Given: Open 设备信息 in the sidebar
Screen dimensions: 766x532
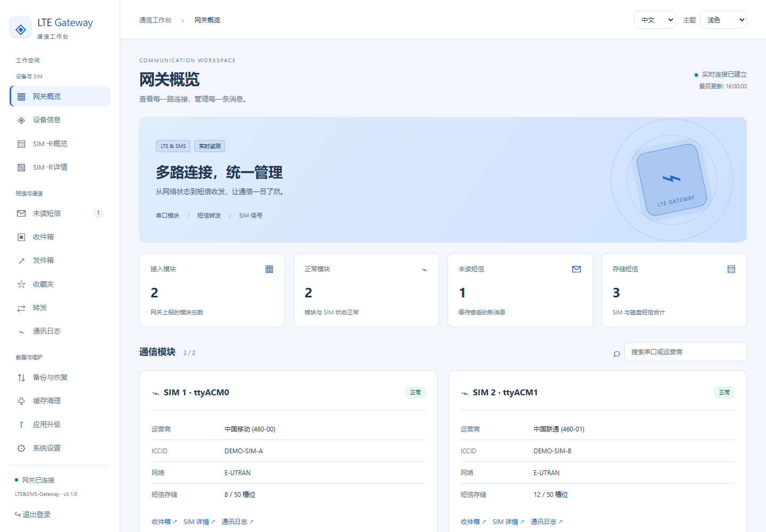Looking at the screenshot, I should [x=60, y=120].
